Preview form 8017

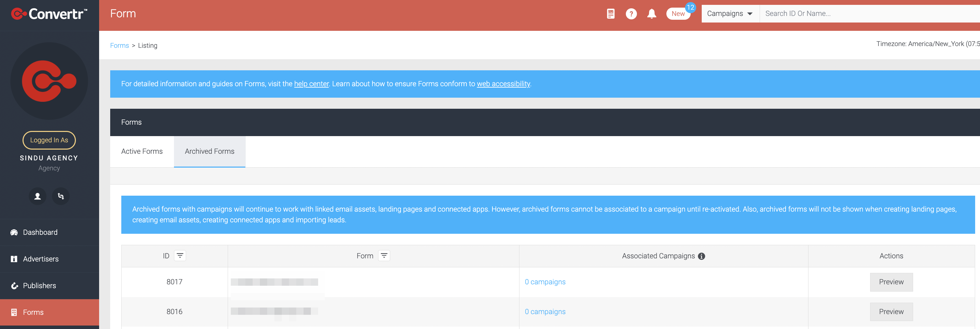[x=891, y=282]
